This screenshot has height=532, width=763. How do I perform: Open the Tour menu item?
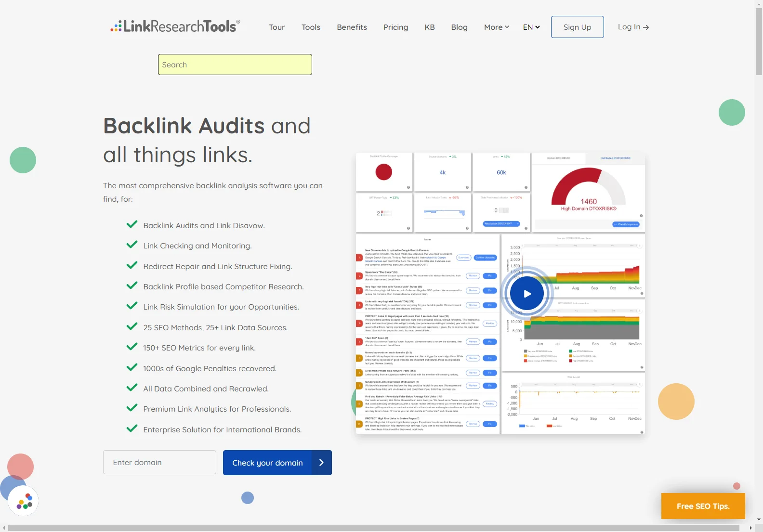pos(276,27)
